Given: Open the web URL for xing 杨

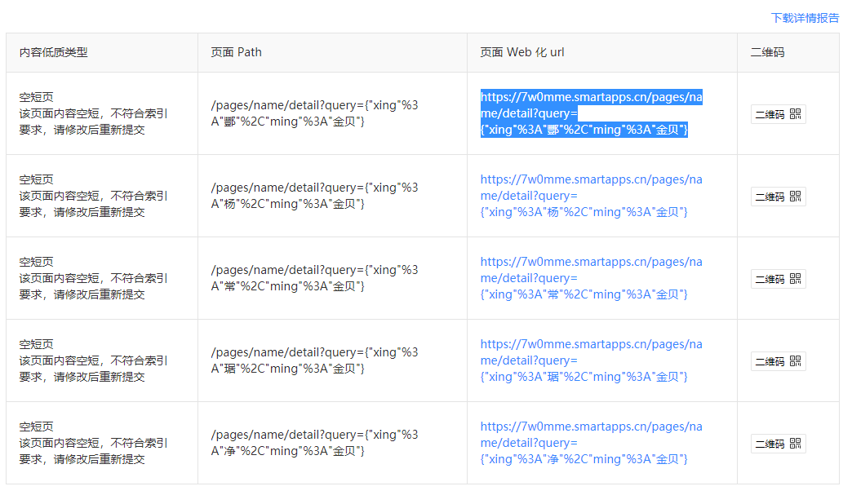Looking at the screenshot, I should tap(591, 196).
